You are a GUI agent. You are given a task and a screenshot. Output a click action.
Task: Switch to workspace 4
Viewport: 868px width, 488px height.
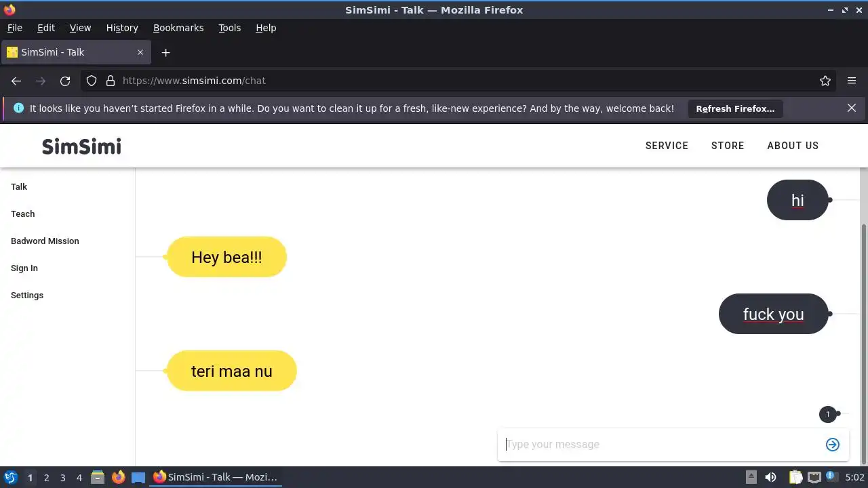(x=79, y=478)
